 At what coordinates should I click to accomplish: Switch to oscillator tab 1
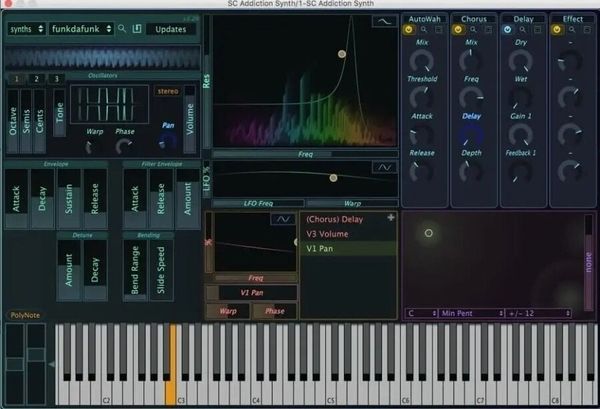16,79
